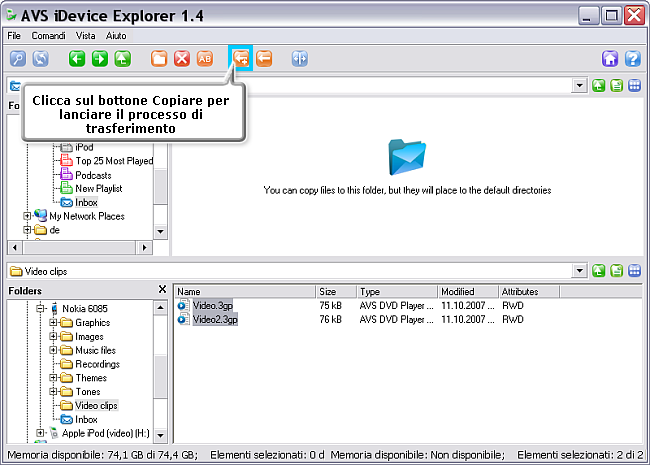The width and height of the screenshot is (650, 465).
Task: Click the blue panel swap icon
Action: coord(300,58)
